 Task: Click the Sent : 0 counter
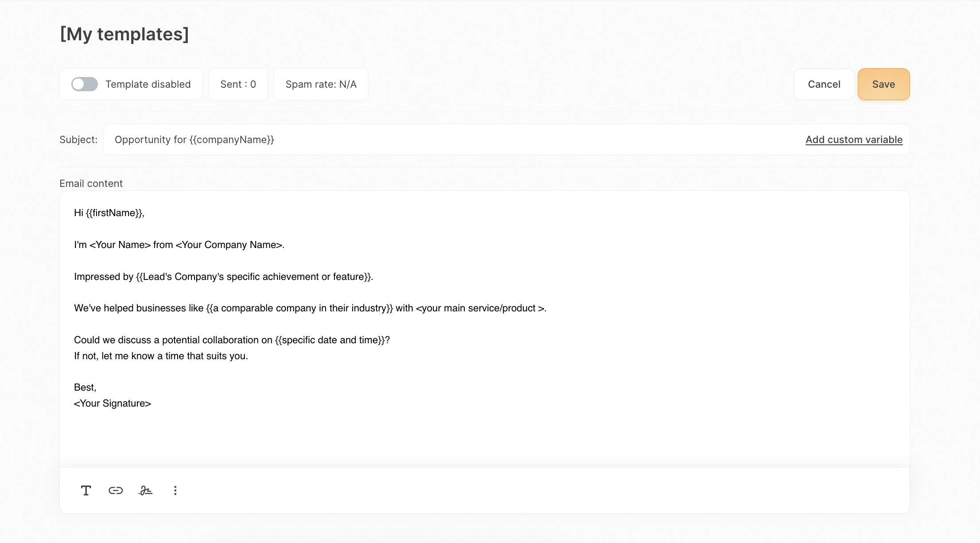click(238, 84)
